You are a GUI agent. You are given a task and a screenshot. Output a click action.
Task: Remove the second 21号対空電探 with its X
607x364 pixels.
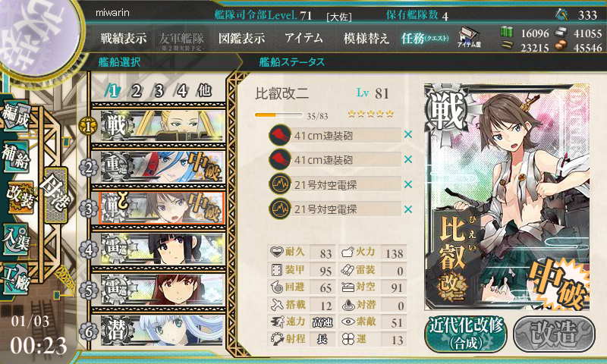tap(407, 209)
